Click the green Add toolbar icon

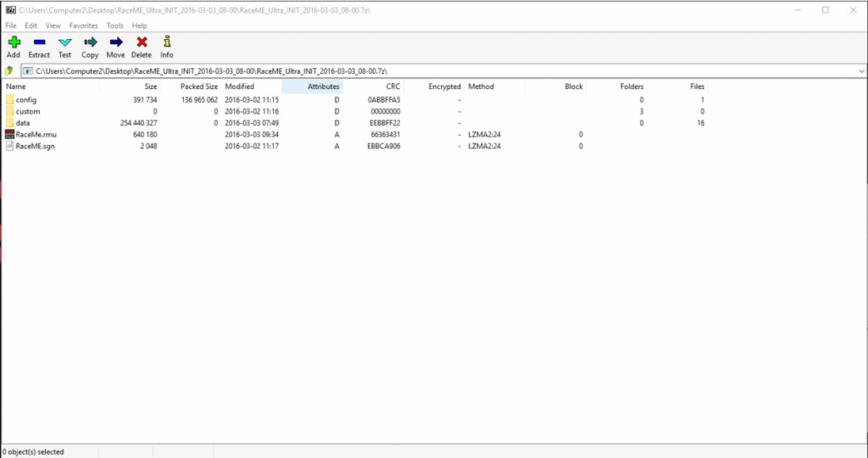click(x=14, y=42)
